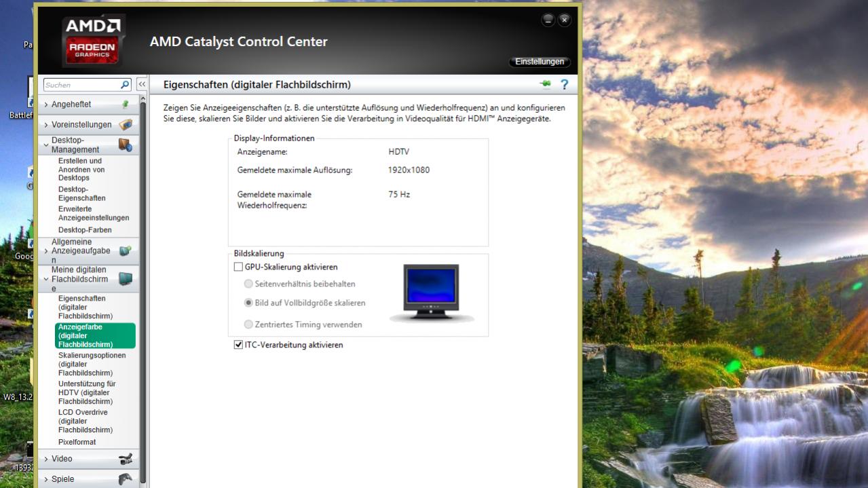
Task: Open Skalierungsoptionen (digitaler Flachbildschirm)
Action: (92, 364)
